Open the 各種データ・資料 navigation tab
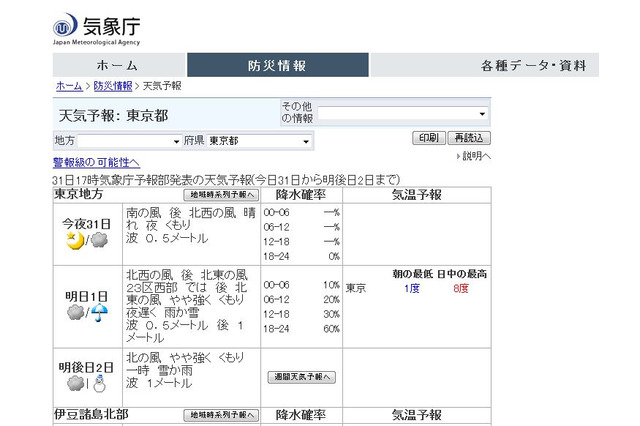Screen dimensions: 640x426 [x=484, y=65]
